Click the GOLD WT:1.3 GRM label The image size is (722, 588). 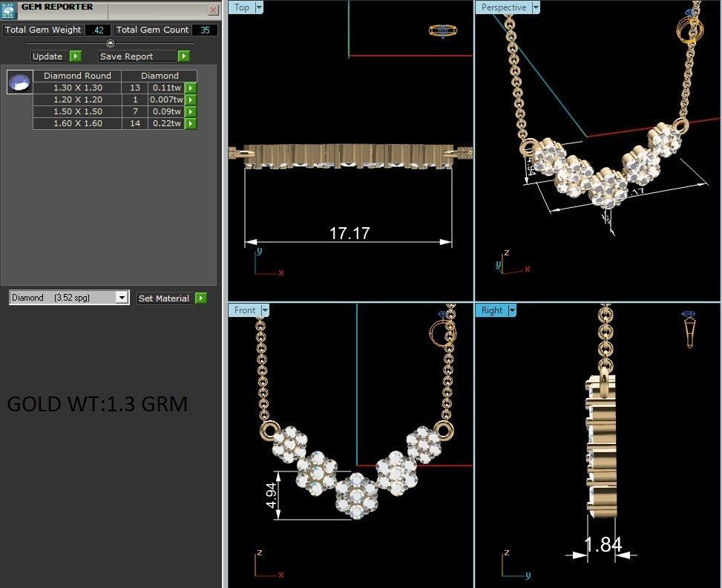[98, 404]
